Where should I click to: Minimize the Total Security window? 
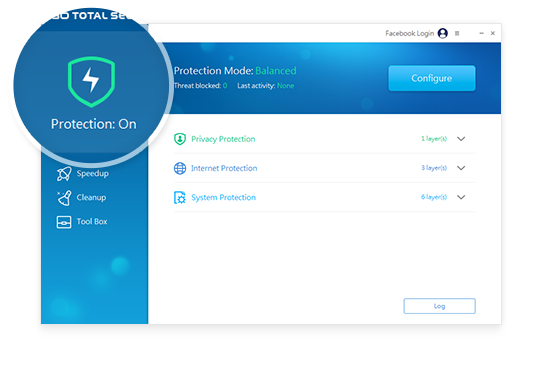click(481, 33)
